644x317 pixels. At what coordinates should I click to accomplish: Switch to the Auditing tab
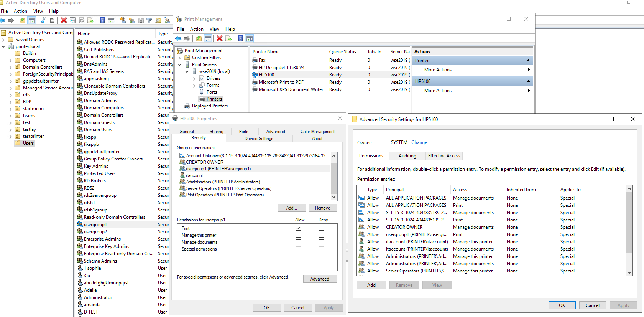coord(407,156)
